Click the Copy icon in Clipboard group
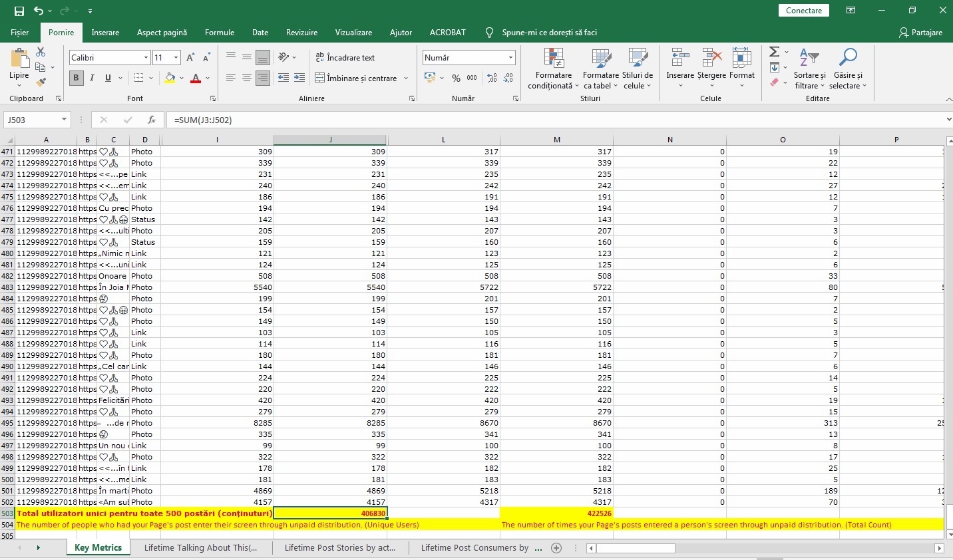 (40, 67)
